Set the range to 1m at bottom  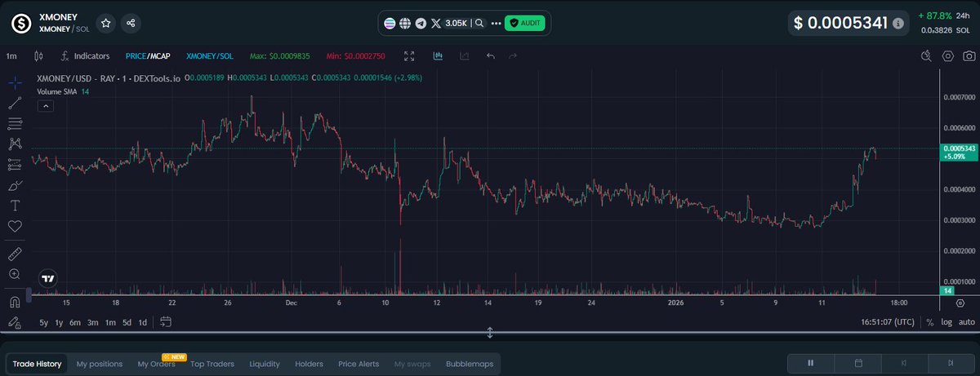[x=110, y=322]
